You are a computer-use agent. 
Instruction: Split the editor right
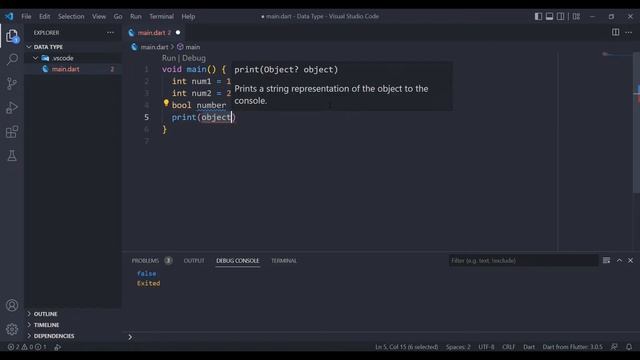click(x=615, y=32)
